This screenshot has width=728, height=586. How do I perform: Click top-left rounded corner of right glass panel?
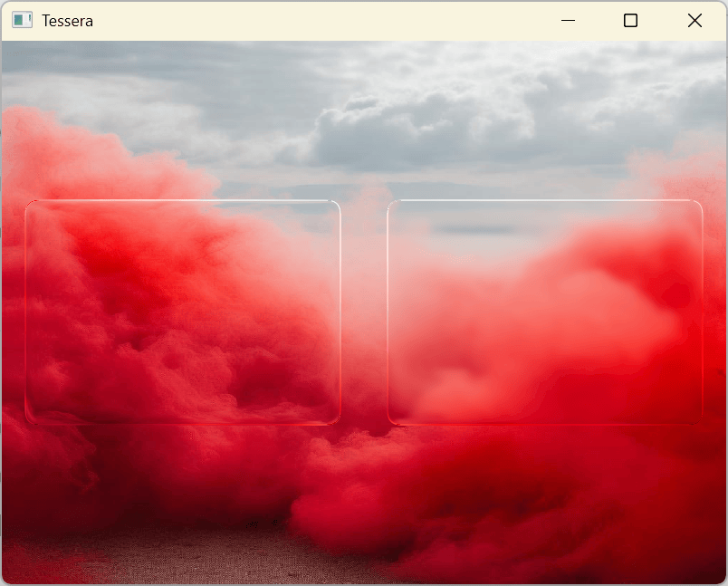(392, 206)
